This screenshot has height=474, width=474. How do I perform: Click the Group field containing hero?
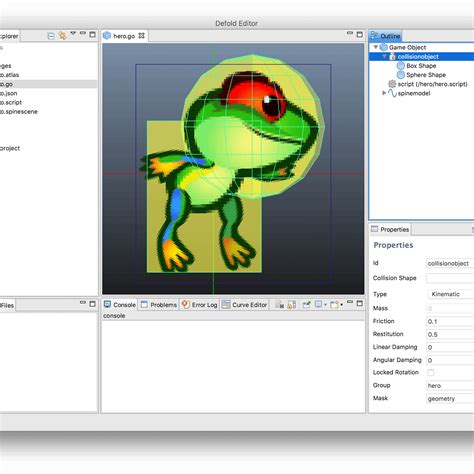450,386
